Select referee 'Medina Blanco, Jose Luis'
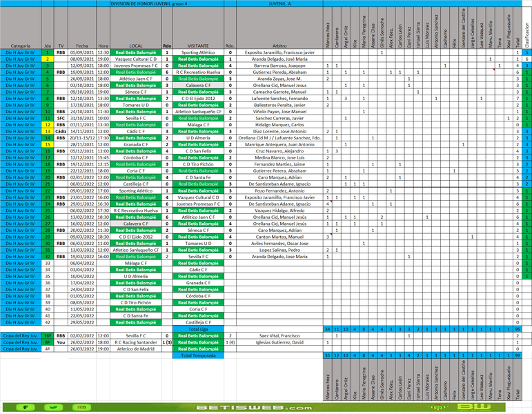The height and width of the screenshot is (414, 532). (x=279, y=158)
